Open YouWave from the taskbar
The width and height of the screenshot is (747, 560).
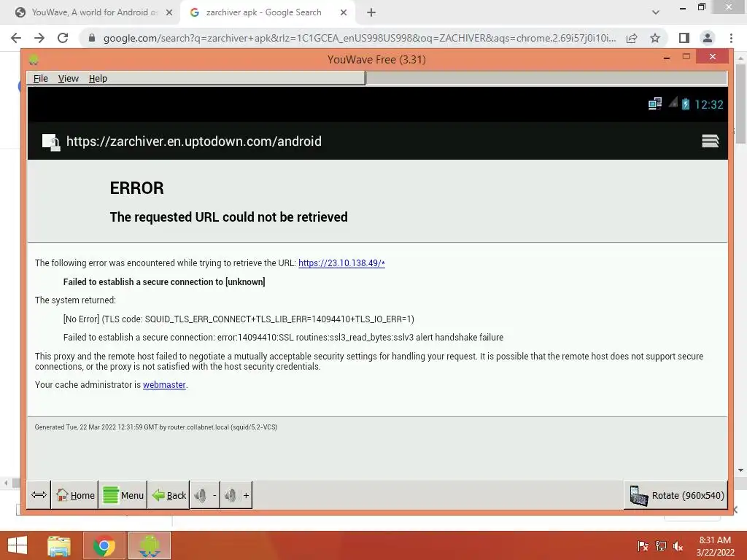pos(149,545)
